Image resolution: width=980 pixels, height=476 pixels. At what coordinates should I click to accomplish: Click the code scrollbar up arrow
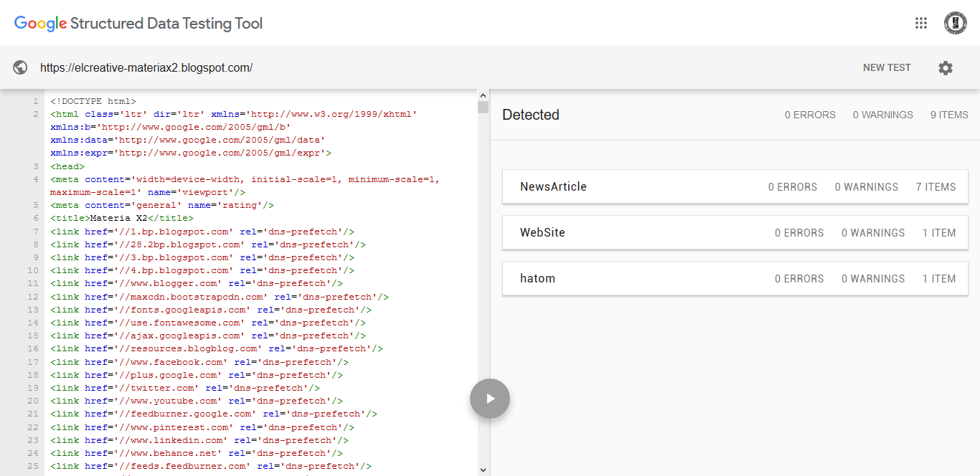[483, 95]
